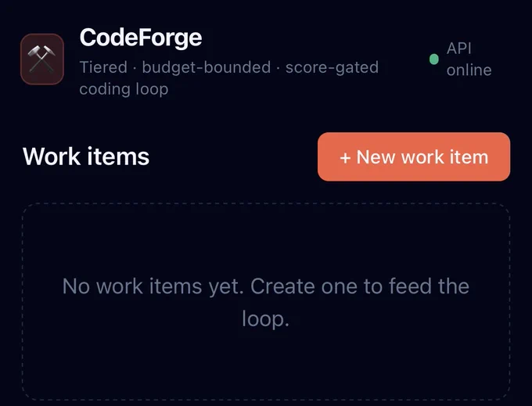
Task: Click the "Work items" section heading
Action: coord(86,156)
